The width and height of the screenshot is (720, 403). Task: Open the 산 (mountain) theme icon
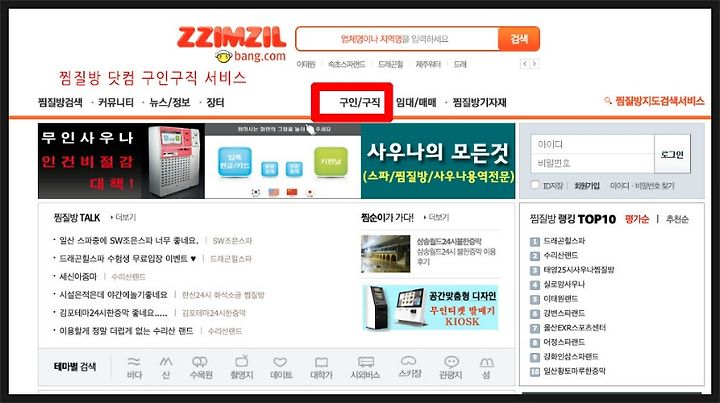coord(166,367)
